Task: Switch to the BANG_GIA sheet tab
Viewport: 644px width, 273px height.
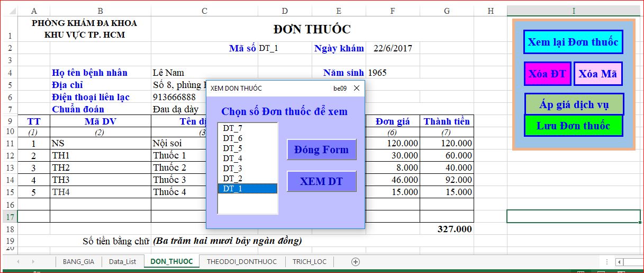Action: point(78,261)
